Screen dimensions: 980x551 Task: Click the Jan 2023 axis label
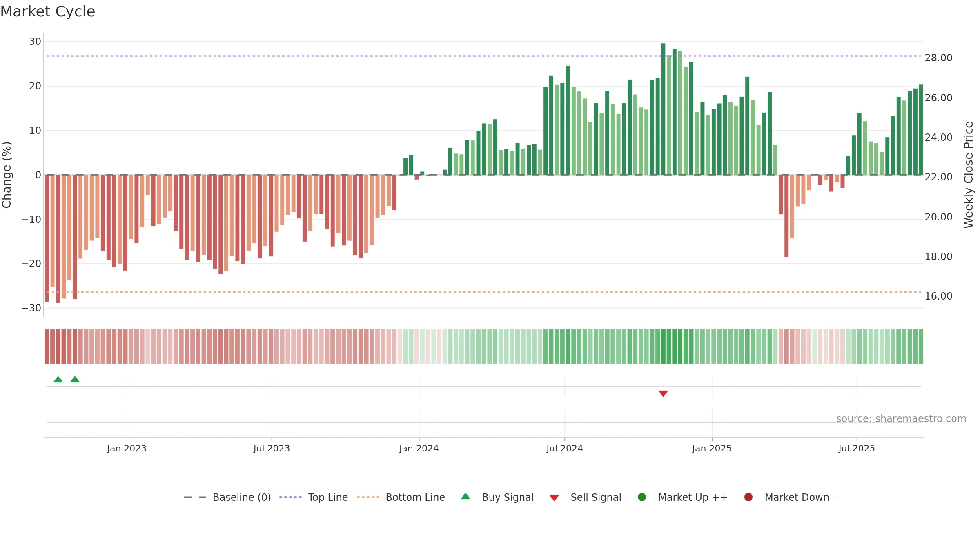pos(127,448)
